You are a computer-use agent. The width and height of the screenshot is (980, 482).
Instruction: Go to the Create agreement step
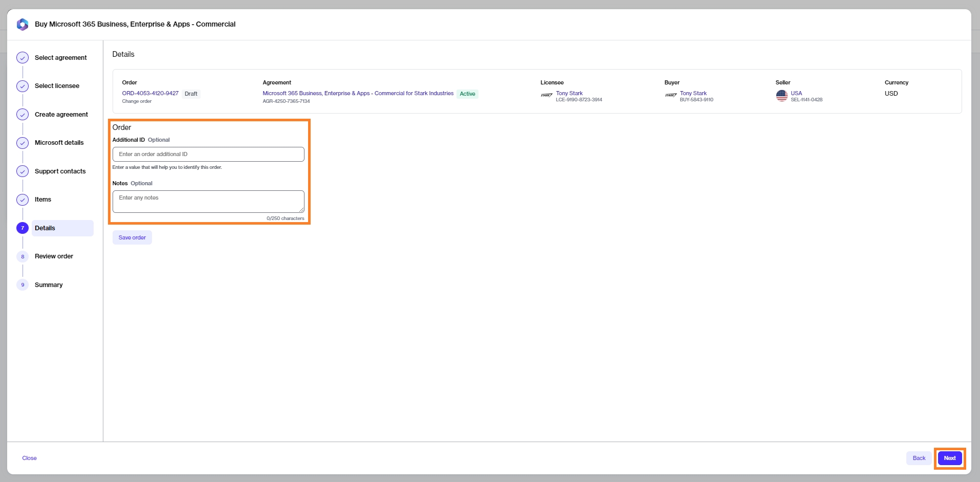coord(61,115)
